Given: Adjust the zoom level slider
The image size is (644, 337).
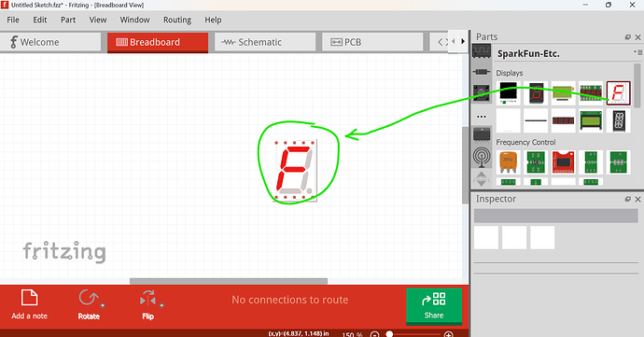Looking at the screenshot, I should click(x=389, y=334).
